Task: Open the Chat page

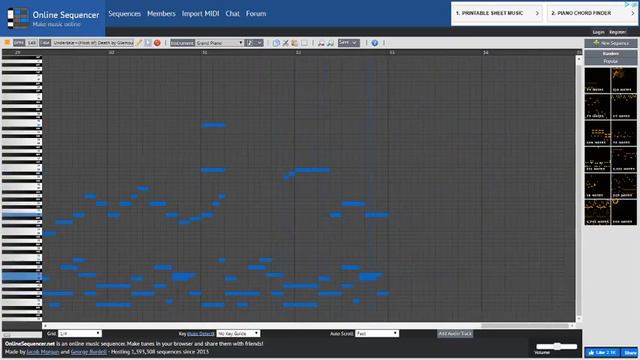Action: (232, 13)
